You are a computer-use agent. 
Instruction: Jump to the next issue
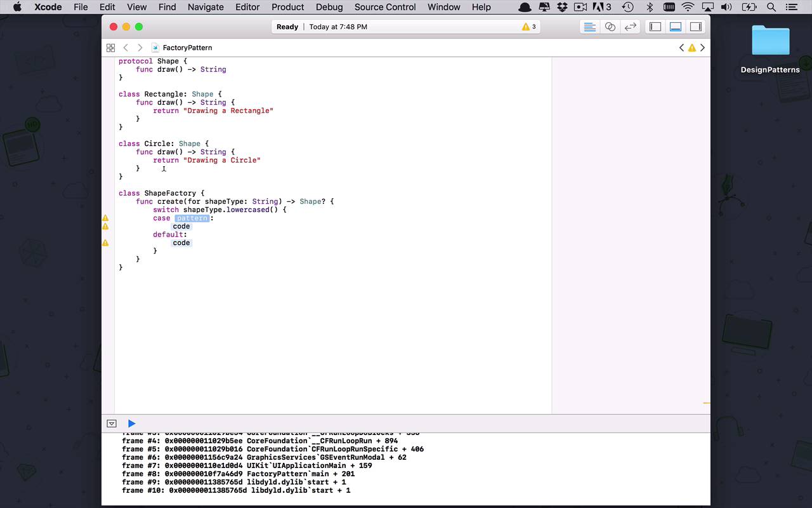pos(702,48)
